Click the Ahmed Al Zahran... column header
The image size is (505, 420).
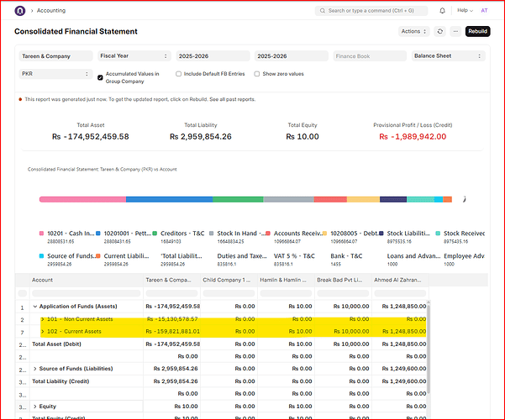(400, 281)
